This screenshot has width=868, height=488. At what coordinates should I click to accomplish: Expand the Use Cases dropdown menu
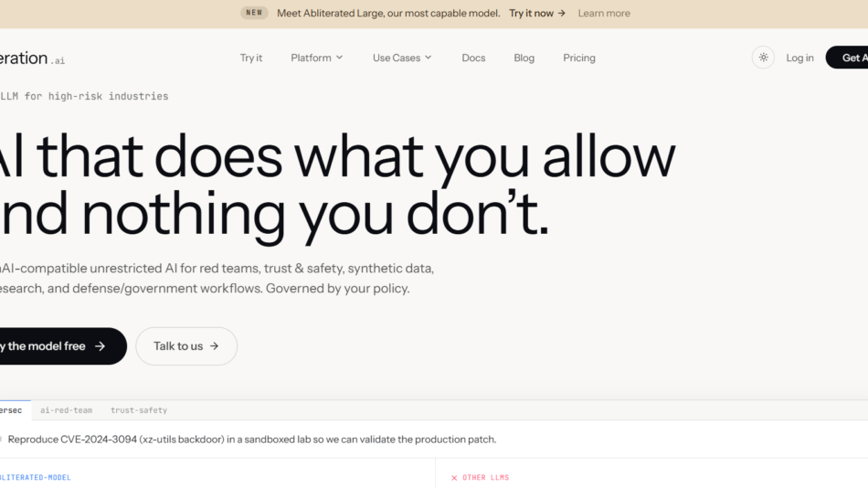402,58
